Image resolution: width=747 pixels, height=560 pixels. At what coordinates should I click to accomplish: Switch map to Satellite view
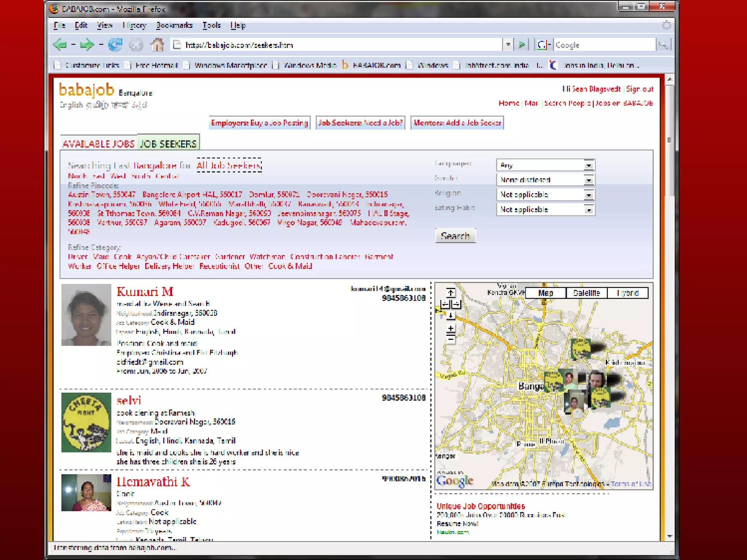(x=586, y=293)
